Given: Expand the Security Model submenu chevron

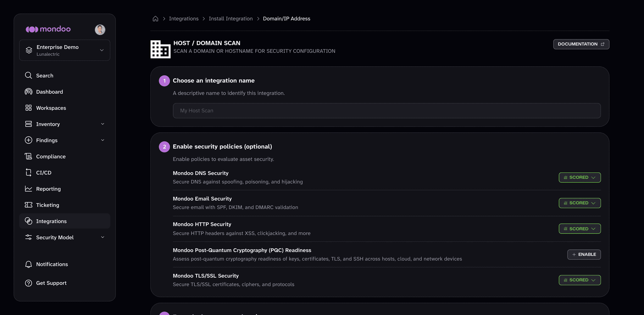Looking at the screenshot, I should (x=103, y=237).
